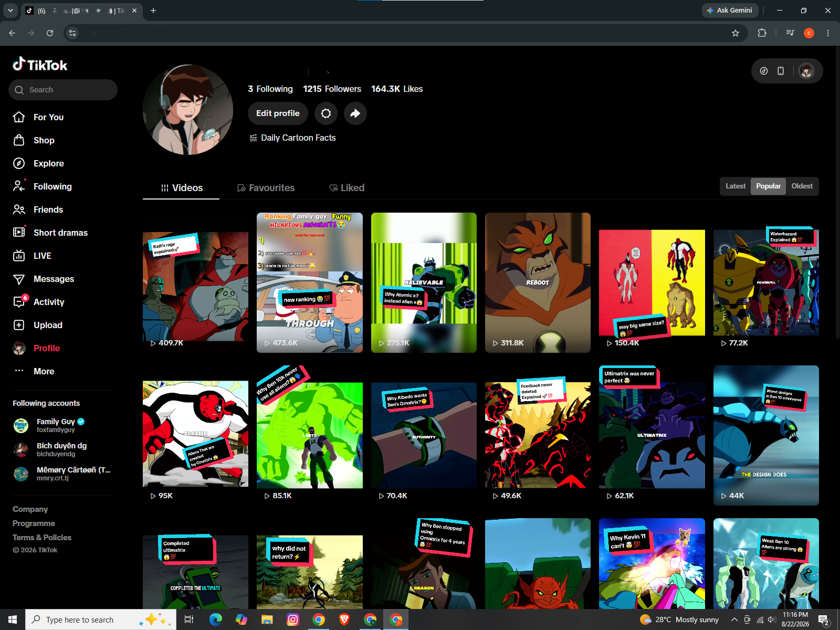This screenshot has height=630, width=840.
Task: Open the Chrome three-dot menu
Action: tap(828, 33)
